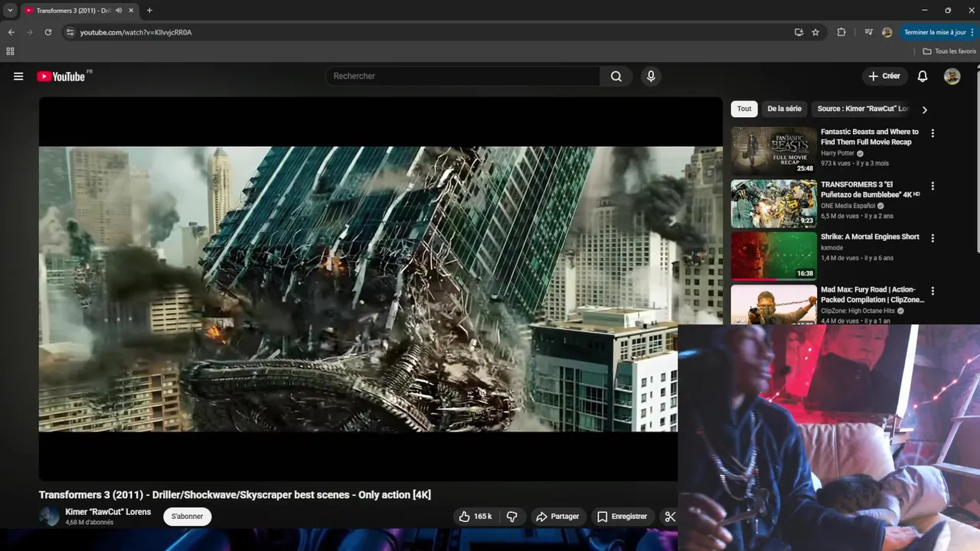Open a new browser tab

149,11
